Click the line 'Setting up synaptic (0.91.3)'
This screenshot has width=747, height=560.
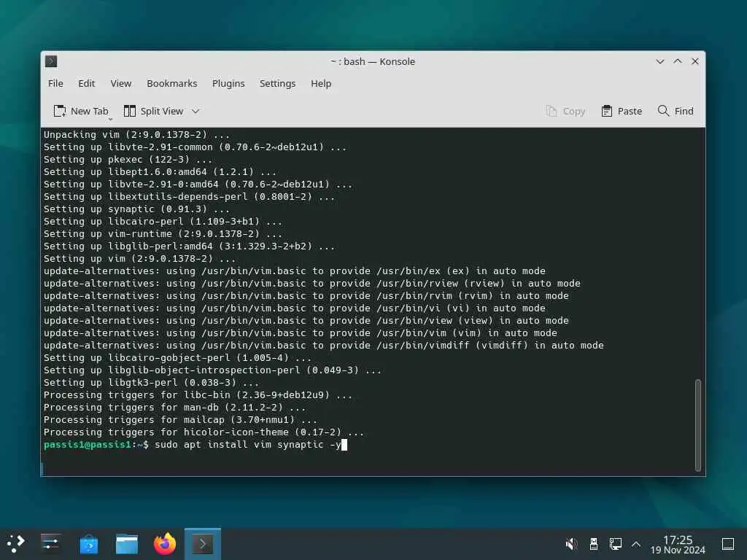click(x=136, y=209)
